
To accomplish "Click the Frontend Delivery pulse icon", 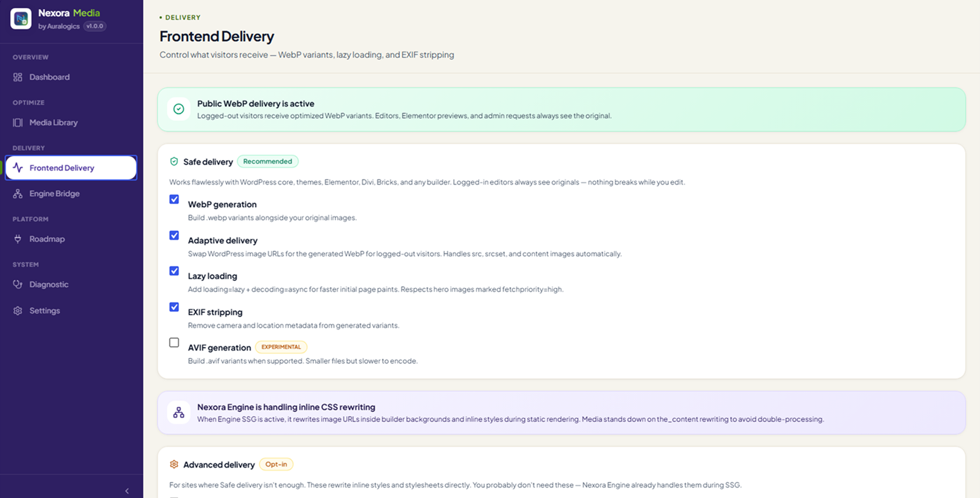I will click(x=18, y=168).
